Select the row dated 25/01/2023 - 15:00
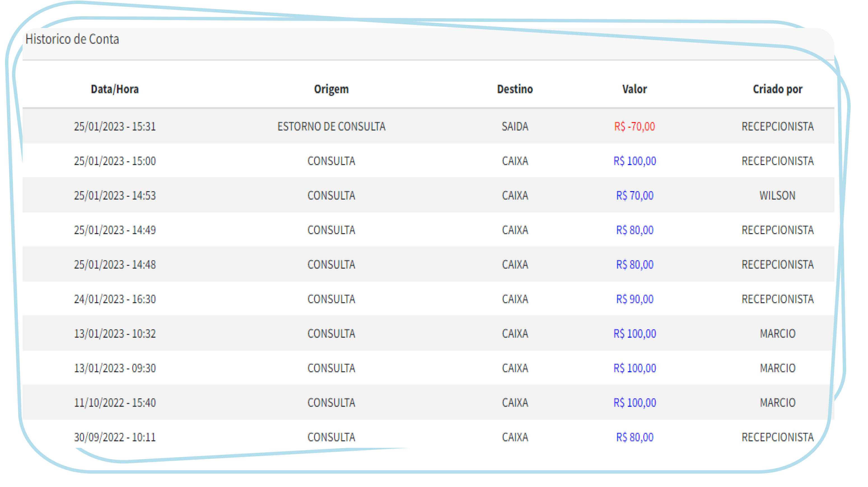The width and height of the screenshot is (868, 487). pos(115,161)
